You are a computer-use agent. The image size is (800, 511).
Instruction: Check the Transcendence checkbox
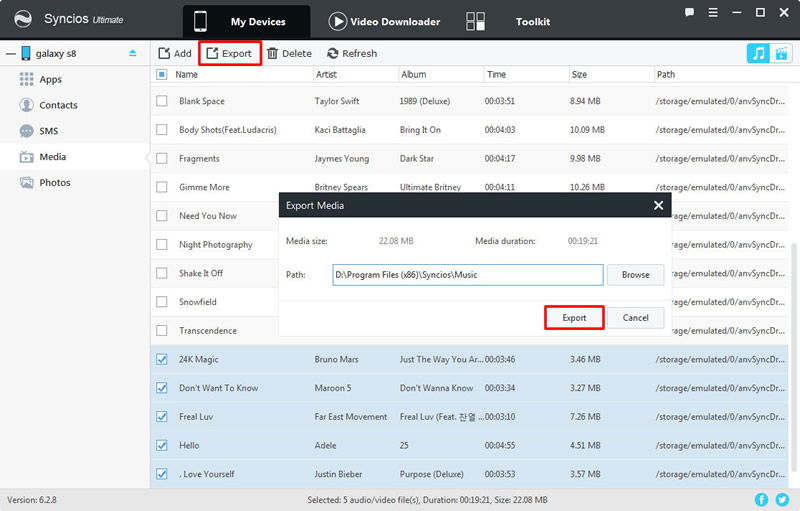(x=162, y=330)
